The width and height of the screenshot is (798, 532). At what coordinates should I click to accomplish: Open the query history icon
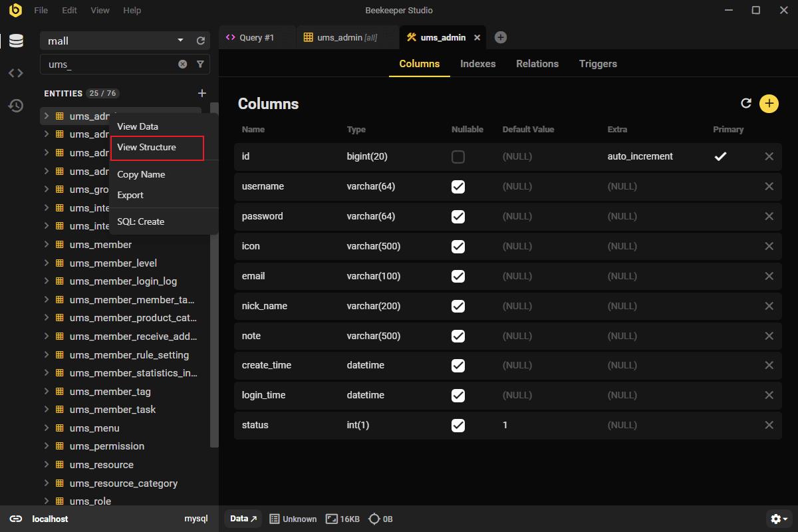[x=16, y=106]
